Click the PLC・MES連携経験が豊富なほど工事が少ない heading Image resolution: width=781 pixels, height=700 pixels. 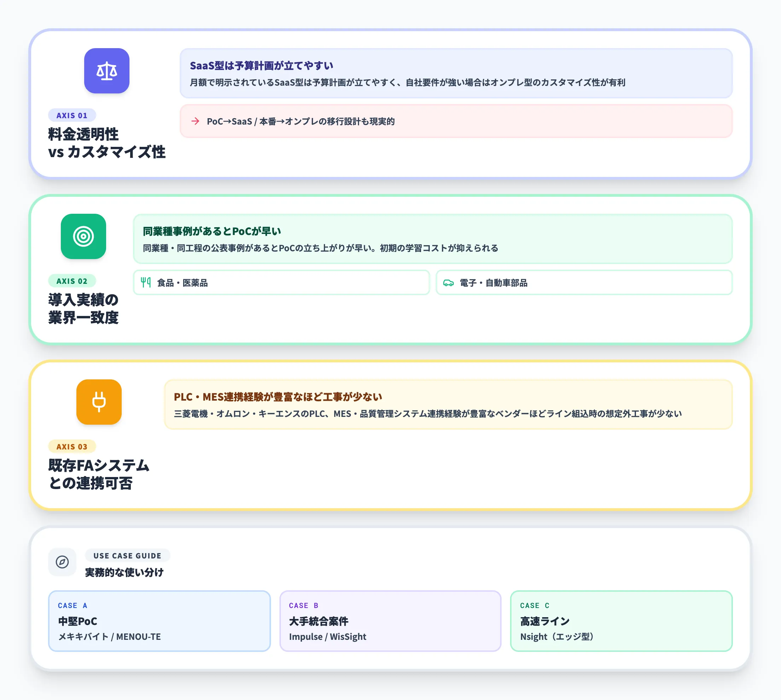click(278, 397)
